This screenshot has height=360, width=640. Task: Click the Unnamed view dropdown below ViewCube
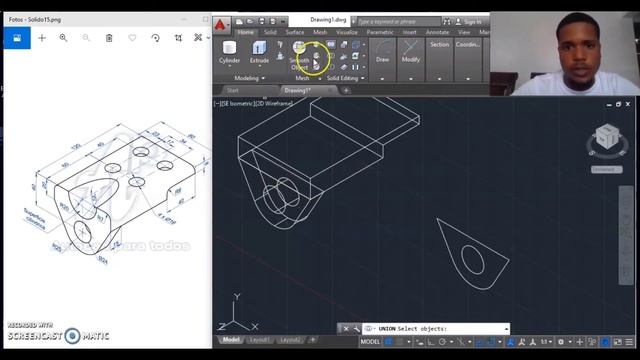[607, 169]
